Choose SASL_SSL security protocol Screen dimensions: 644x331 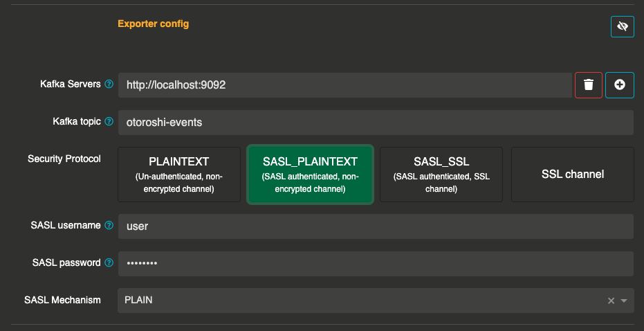[441, 175]
